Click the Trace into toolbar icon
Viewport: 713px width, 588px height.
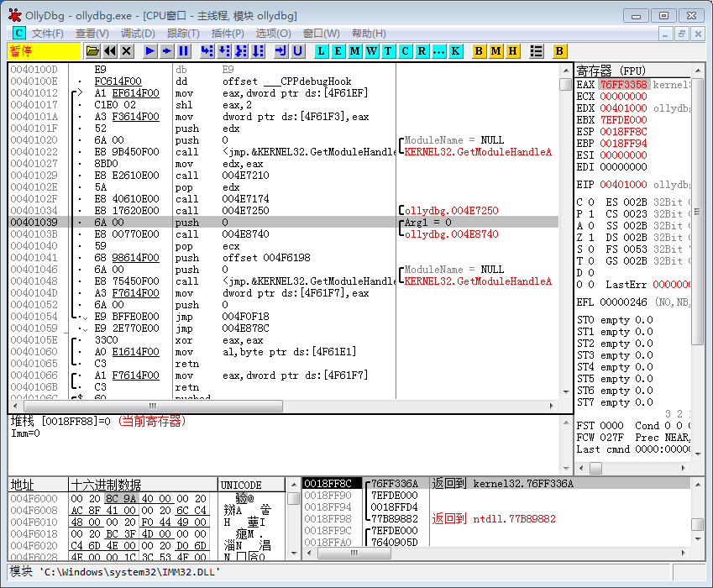pos(241,51)
